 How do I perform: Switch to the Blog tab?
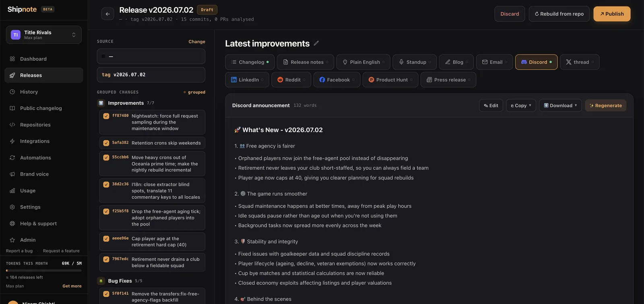456,62
